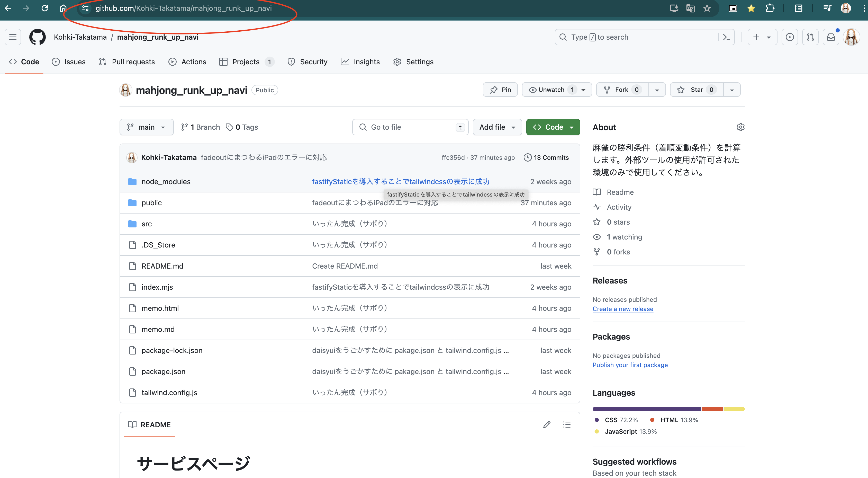Click the browser translate page icon
This screenshot has height=478, width=868.
(x=690, y=8)
